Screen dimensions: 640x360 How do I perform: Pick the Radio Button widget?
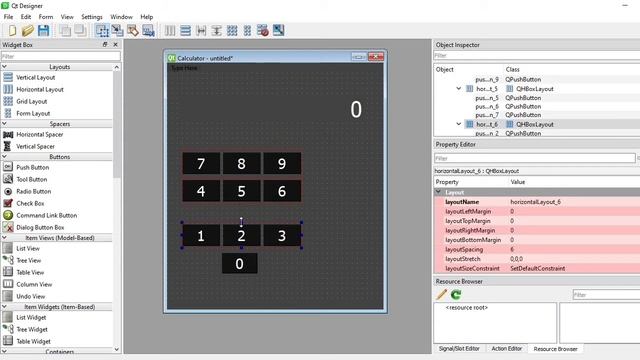coord(33,191)
